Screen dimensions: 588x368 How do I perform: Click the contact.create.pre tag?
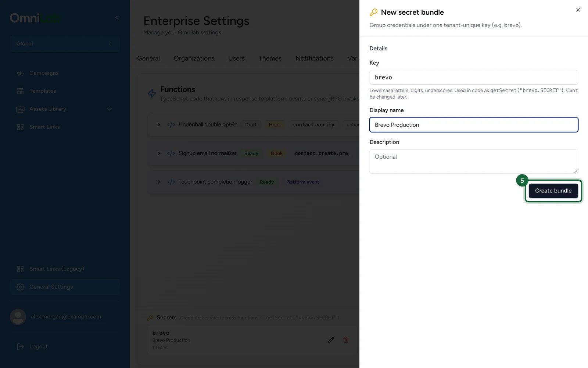click(x=321, y=153)
